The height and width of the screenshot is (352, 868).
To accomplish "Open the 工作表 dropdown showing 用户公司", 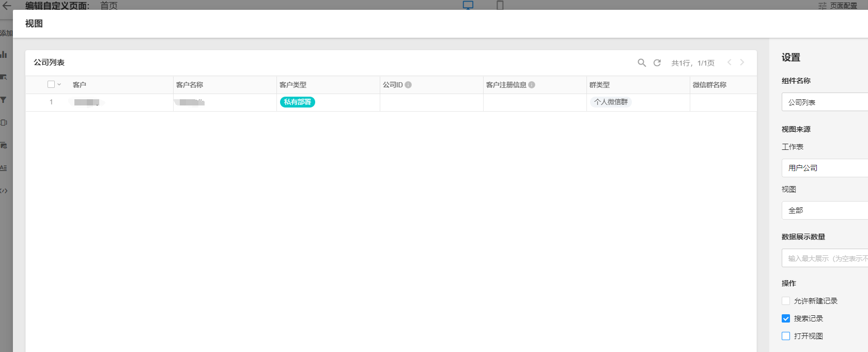I will click(825, 168).
